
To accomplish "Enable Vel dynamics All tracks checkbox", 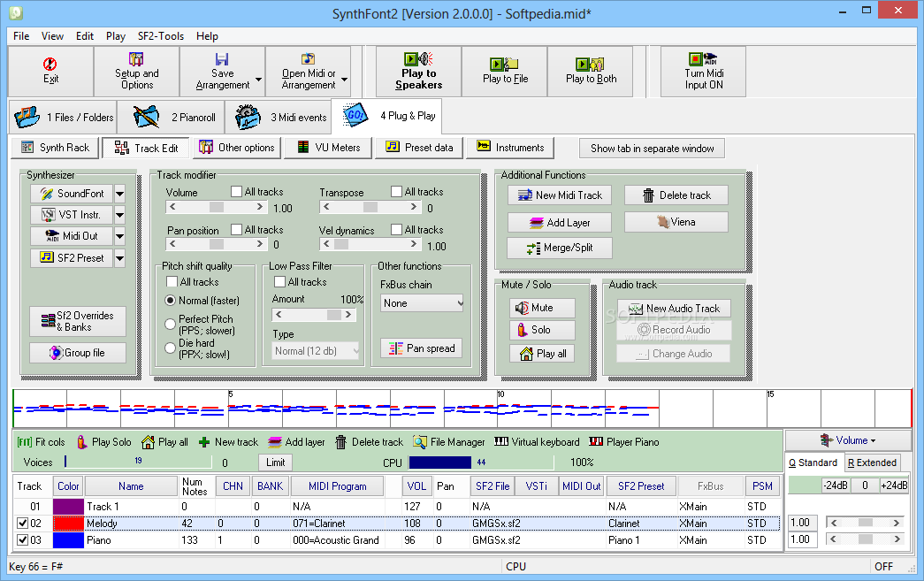I will (x=397, y=229).
